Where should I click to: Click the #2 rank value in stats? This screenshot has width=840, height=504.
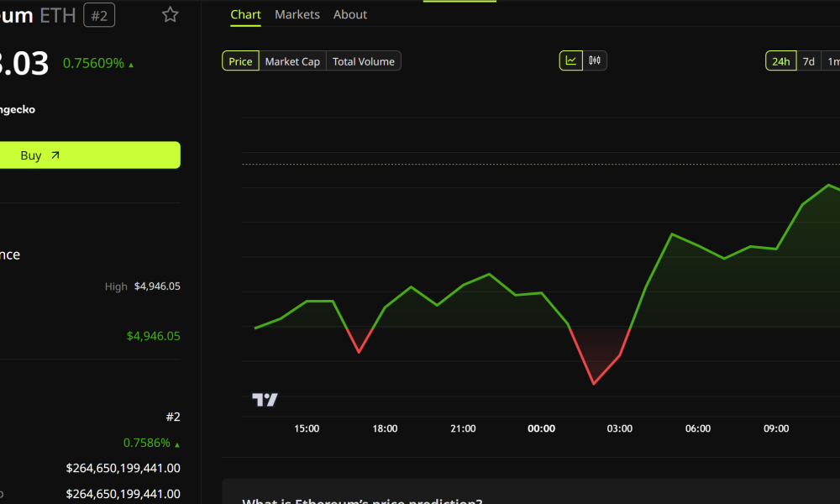[x=173, y=417]
